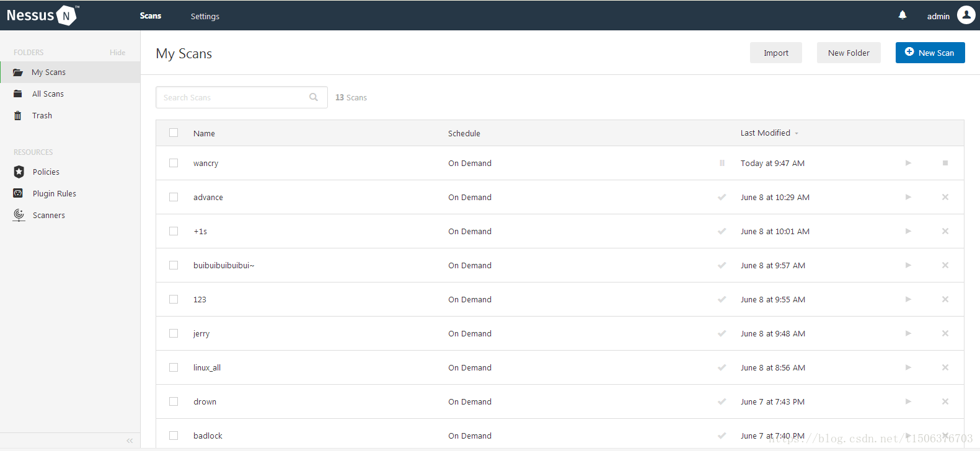The height and width of the screenshot is (451, 980).
Task: Create a New Scan
Action: [x=930, y=53]
